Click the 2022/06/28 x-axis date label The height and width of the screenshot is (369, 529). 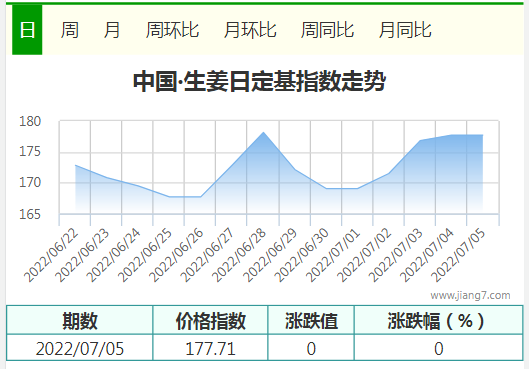[239, 255]
